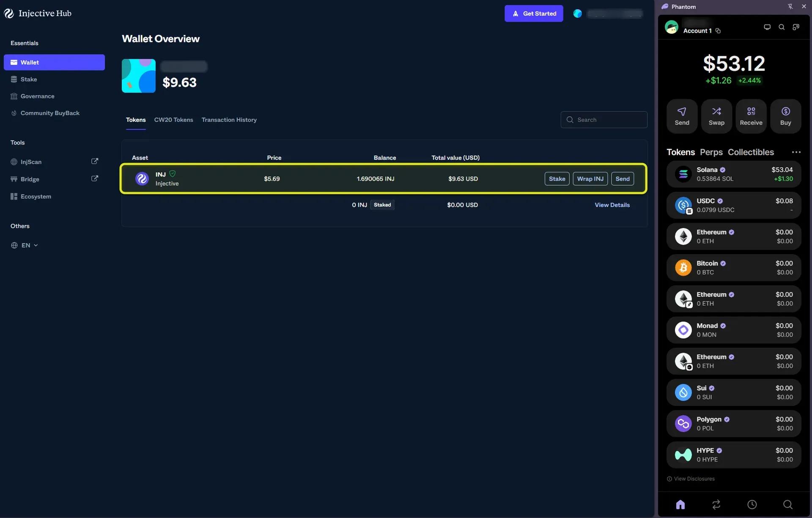Click the Wallet Overview profile avatar

tap(139, 76)
